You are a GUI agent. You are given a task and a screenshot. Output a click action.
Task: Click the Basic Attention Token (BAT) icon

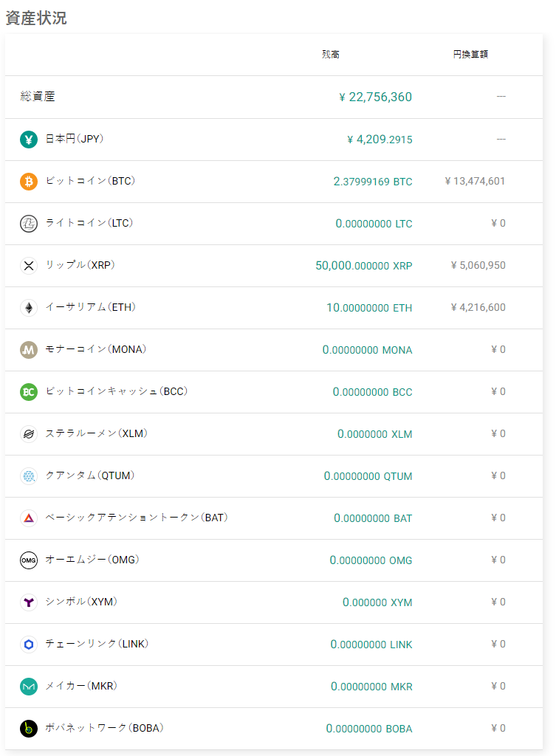[x=29, y=518]
